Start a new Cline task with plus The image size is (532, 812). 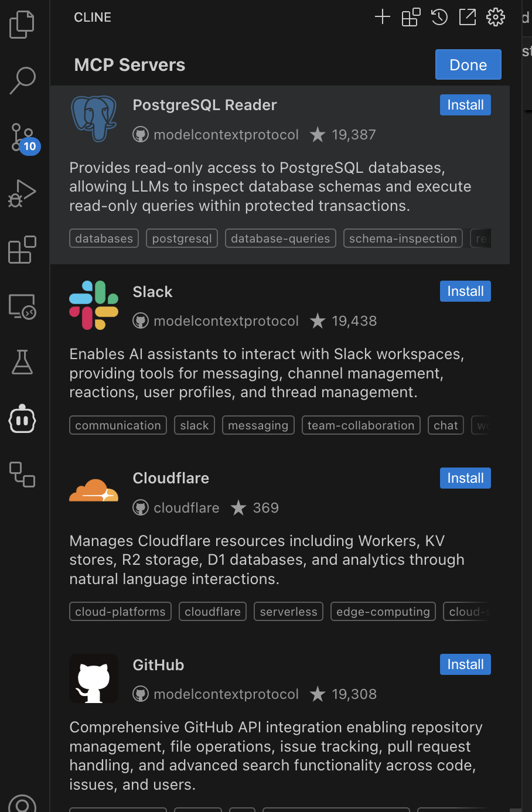[382, 17]
